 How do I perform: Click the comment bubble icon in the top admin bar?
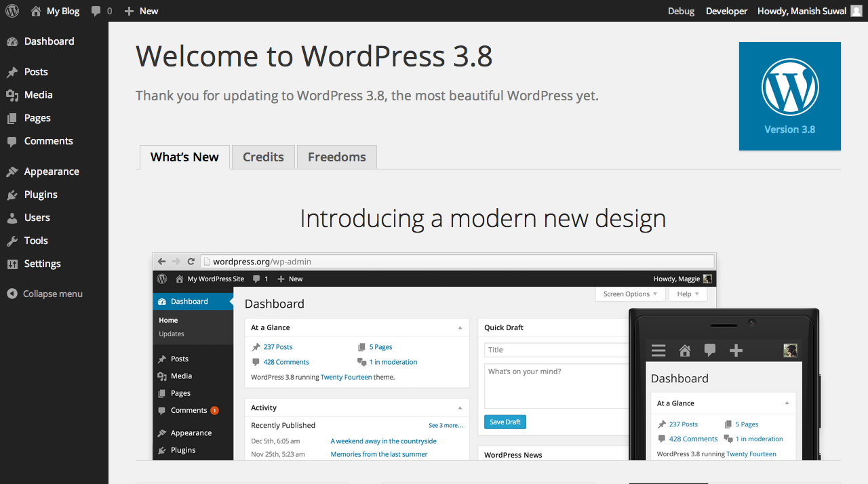[96, 11]
